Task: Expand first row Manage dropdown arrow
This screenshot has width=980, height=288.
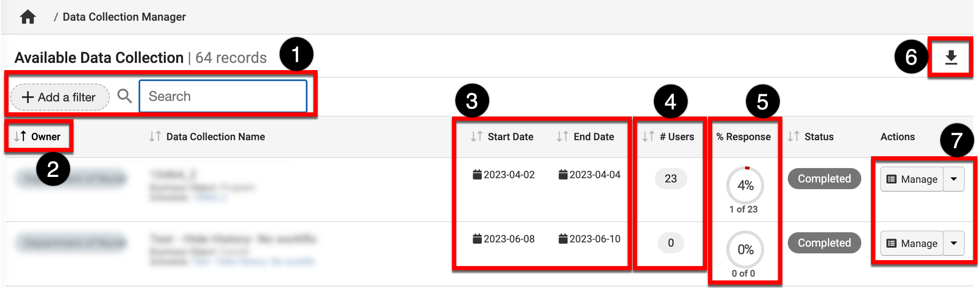Action: pyautogui.click(x=953, y=179)
